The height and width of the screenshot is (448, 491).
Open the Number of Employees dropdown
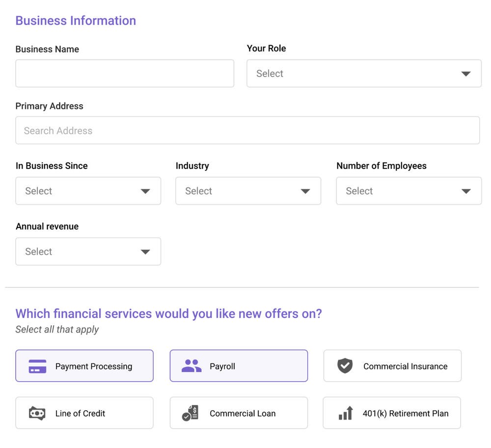409,191
